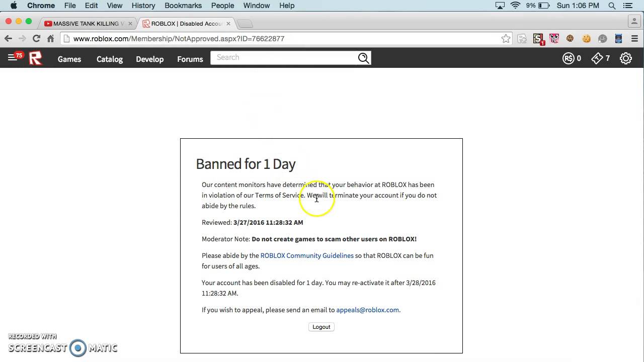Click the appeals@roblox.com email link
This screenshot has width=644, height=362.
[x=367, y=310]
